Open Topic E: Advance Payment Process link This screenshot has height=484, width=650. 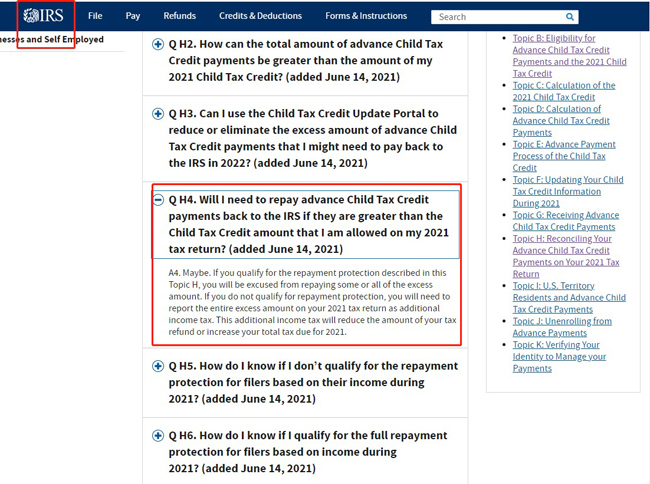point(564,156)
